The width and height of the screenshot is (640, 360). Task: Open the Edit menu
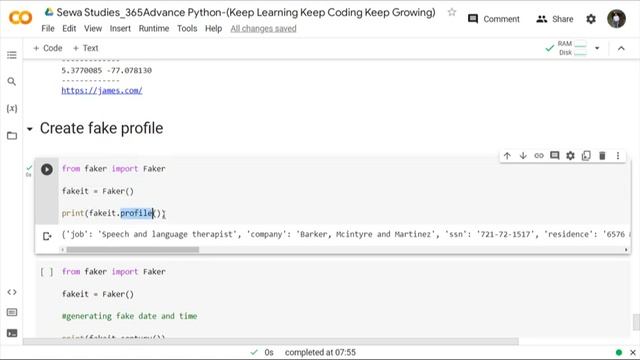point(69,29)
